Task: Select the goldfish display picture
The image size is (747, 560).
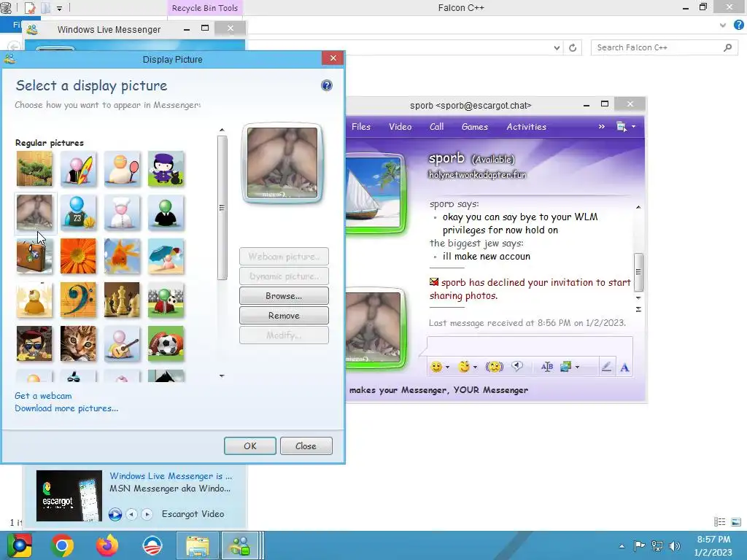Action: point(122,256)
